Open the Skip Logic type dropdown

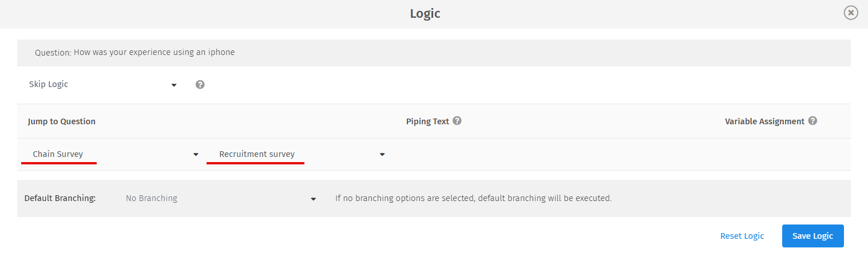(x=103, y=84)
